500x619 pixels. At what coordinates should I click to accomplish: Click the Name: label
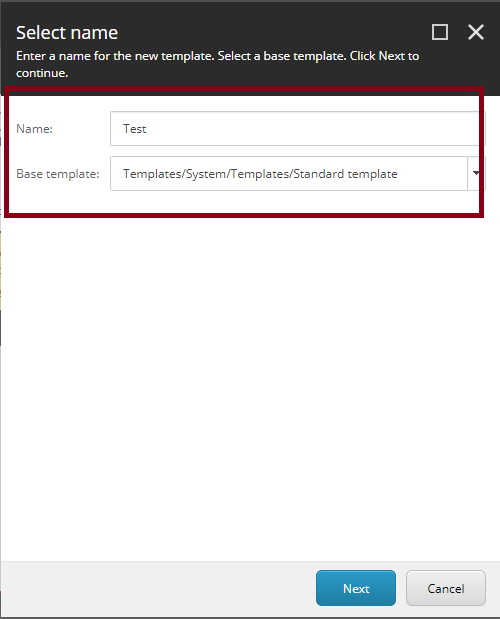(34, 129)
